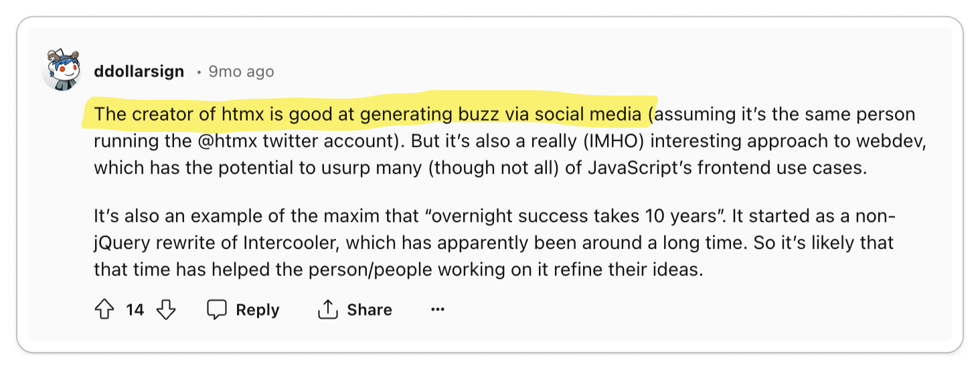
Task: Click the speech bubble reply icon
Action: [x=217, y=309]
